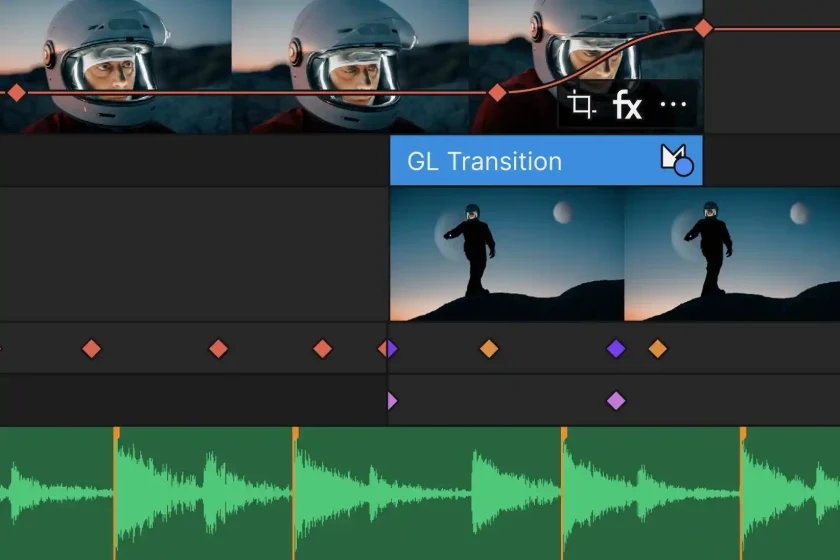Select the leftmost curve keyframe on astronaut clip
The height and width of the screenshot is (560, 840).
point(17,93)
